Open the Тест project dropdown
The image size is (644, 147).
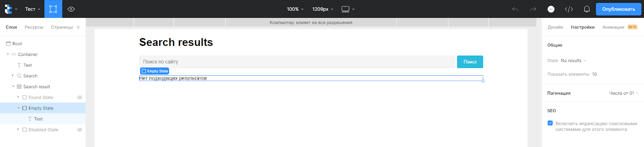click(x=33, y=9)
